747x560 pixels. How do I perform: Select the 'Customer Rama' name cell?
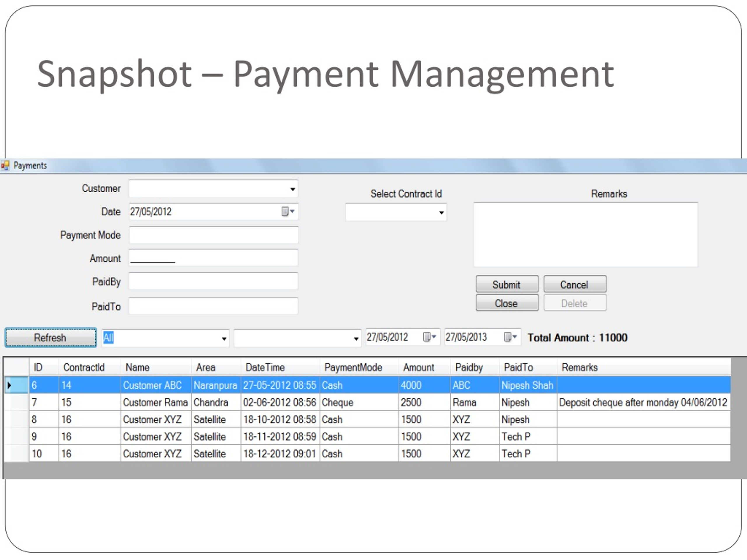click(156, 402)
